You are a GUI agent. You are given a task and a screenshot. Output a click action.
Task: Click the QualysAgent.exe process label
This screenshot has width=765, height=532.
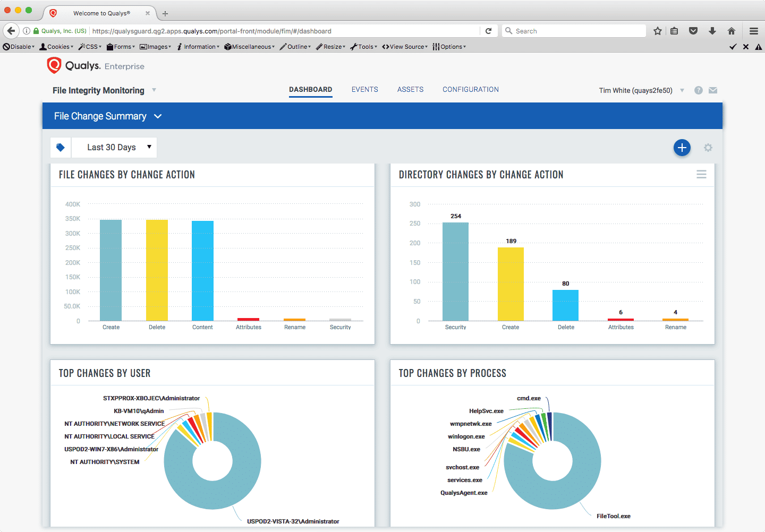(x=464, y=493)
